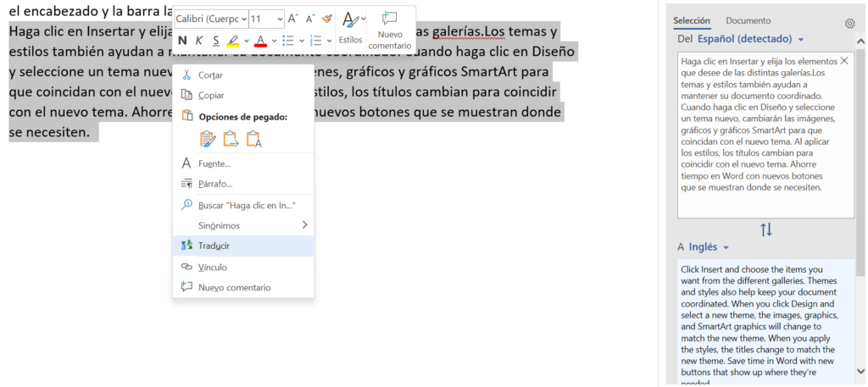Open the Calibri font name dropdown
The image size is (868, 387).
(x=211, y=19)
